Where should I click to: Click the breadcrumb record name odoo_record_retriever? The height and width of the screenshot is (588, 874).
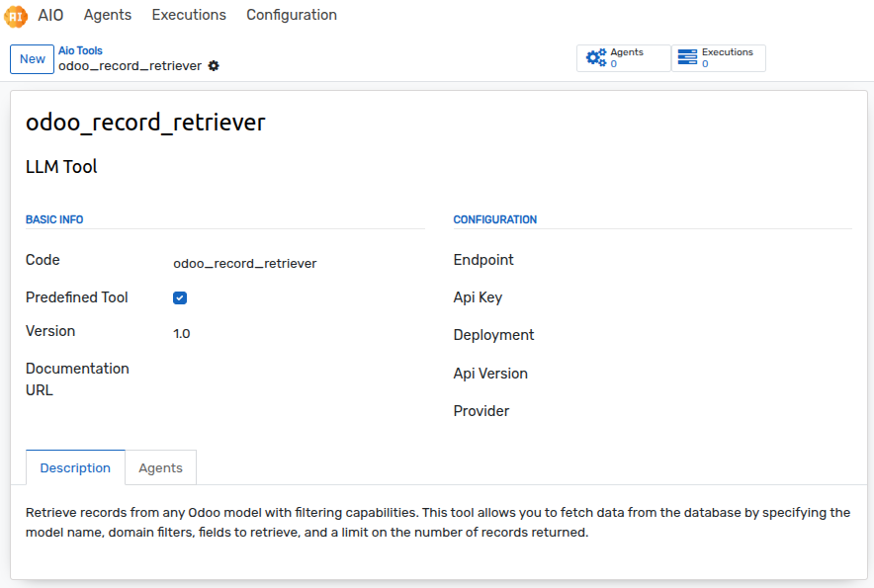point(130,66)
